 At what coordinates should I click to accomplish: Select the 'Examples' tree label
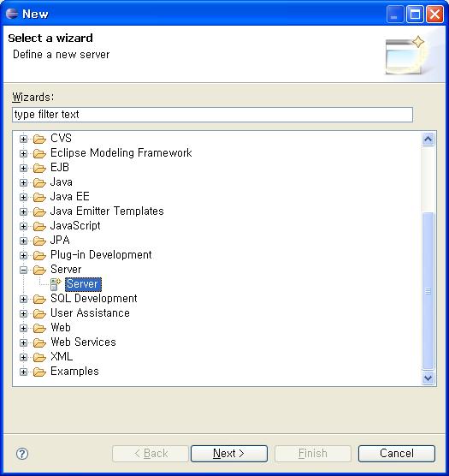[x=74, y=372]
